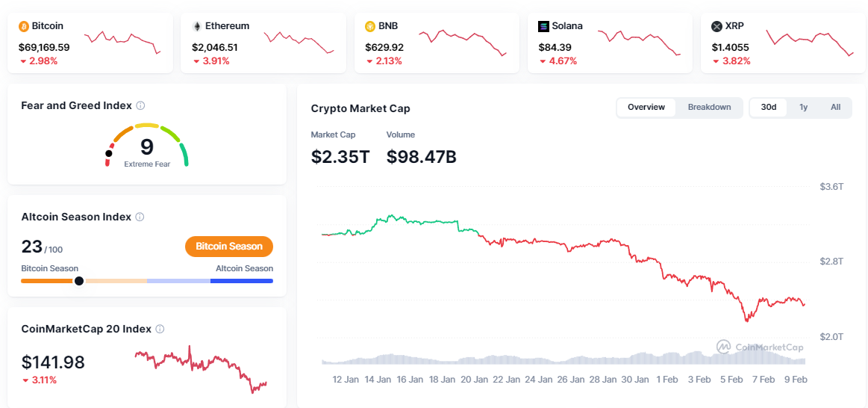Click the Solana logo icon
This screenshot has height=408, width=868.
coord(544,26)
